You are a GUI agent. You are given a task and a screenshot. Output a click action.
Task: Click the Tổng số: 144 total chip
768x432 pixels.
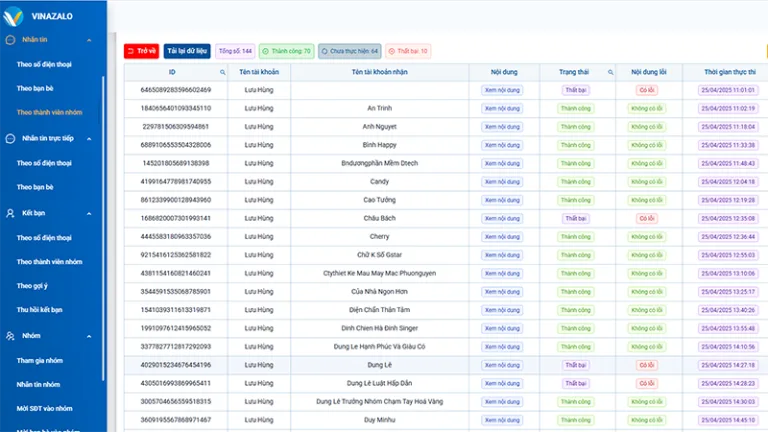click(234, 51)
